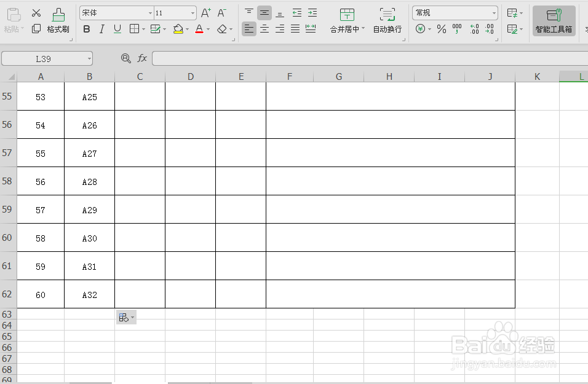588x384 pixels.
Task: Open font color dropdown arrow
Action: (208, 29)
